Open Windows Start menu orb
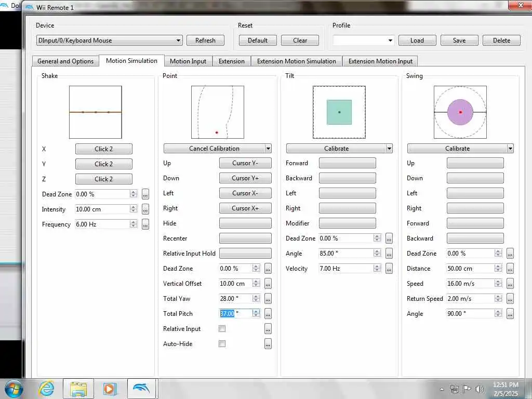The width and height of the screenshot is (532, 399). (13, 389)
